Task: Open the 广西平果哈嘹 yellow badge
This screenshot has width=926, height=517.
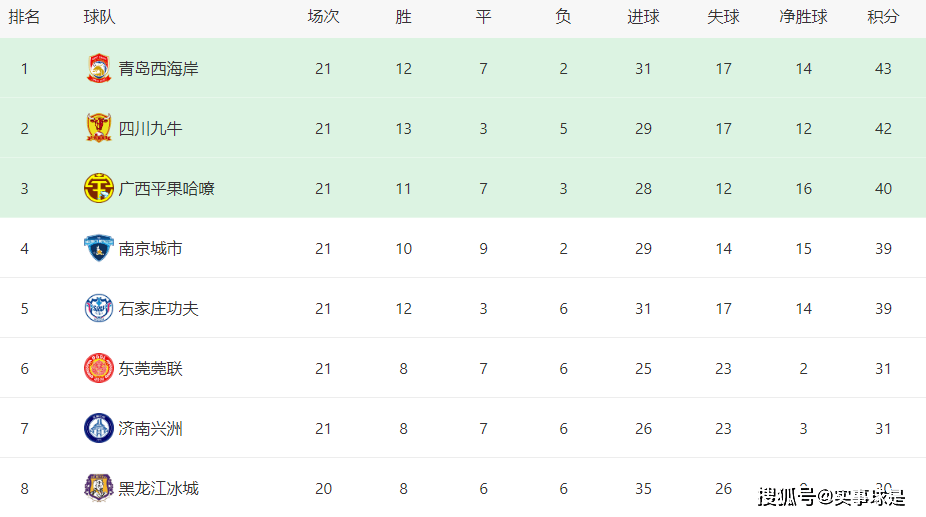Action: (99, 188)
